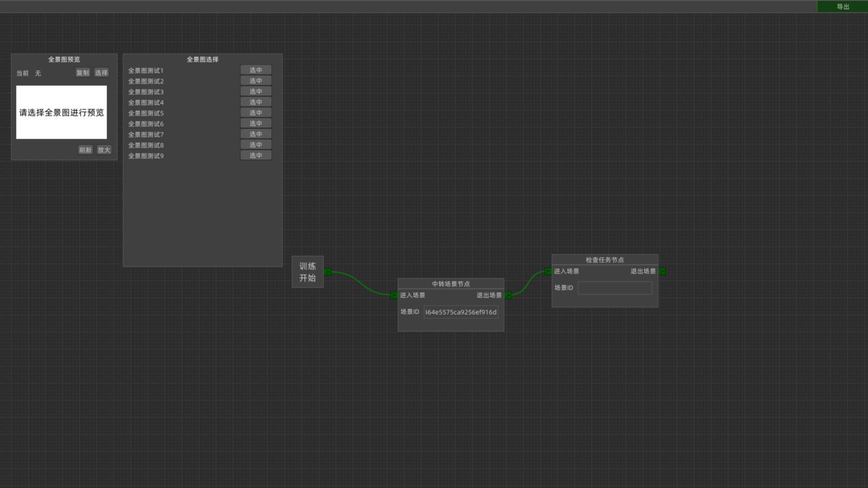Viewport: 868px width, 488px height.
Task: Focus the 场景ID field in 中转场景节点
Action: tap(461, 313)
